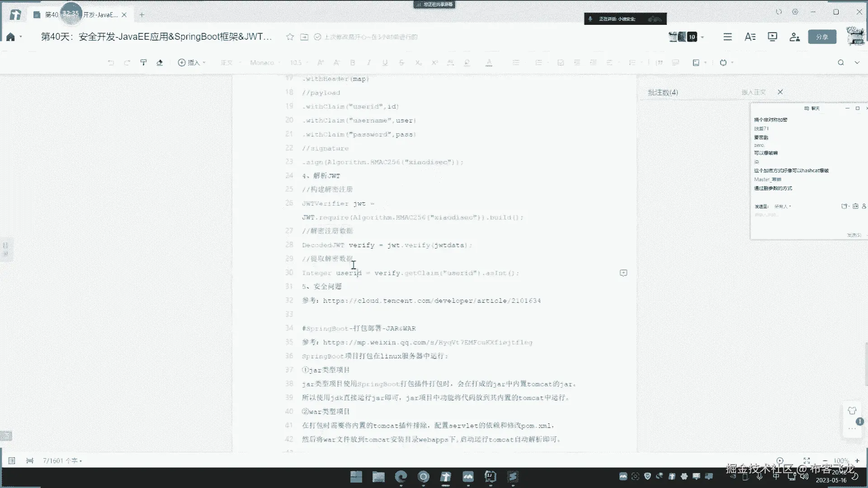The width and height of the screenshot is (868, 488).
Task: Open the text style A icon
Action: pyautogui.click(x=750, y=37)
